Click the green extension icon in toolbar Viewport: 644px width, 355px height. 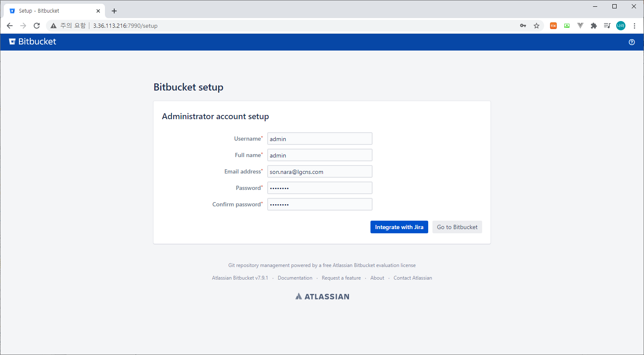(567, 26)
